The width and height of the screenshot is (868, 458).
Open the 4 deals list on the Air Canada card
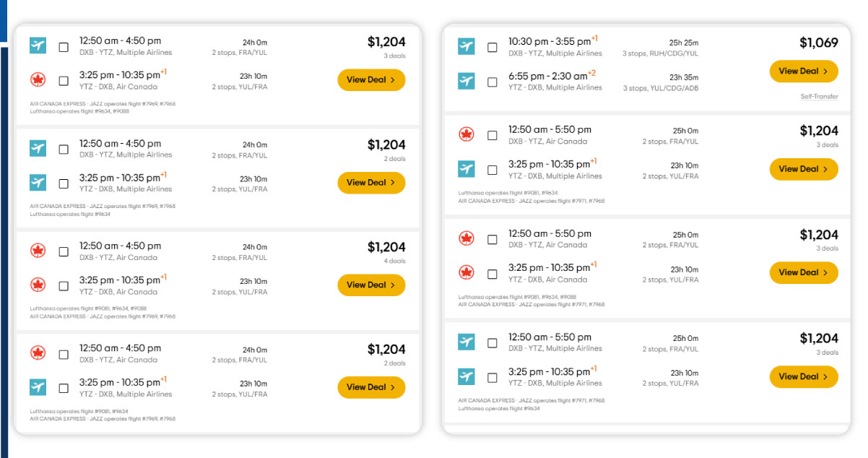(394, 261)
